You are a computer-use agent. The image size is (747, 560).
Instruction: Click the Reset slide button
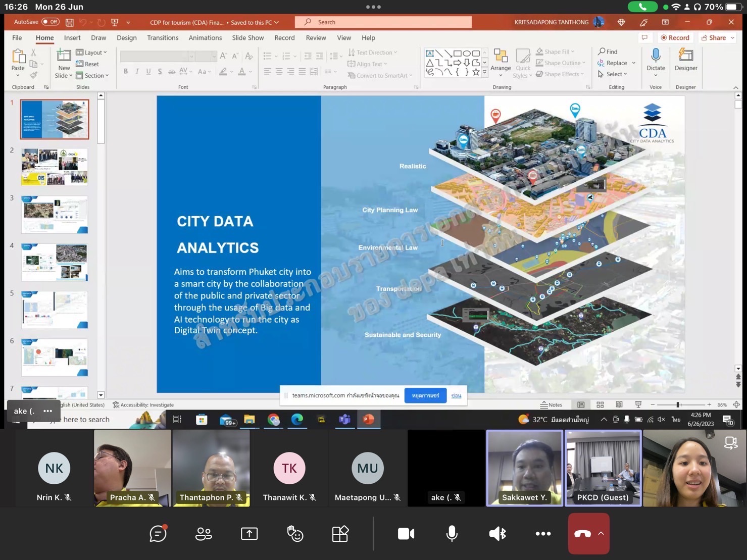(x=87, y=64)
